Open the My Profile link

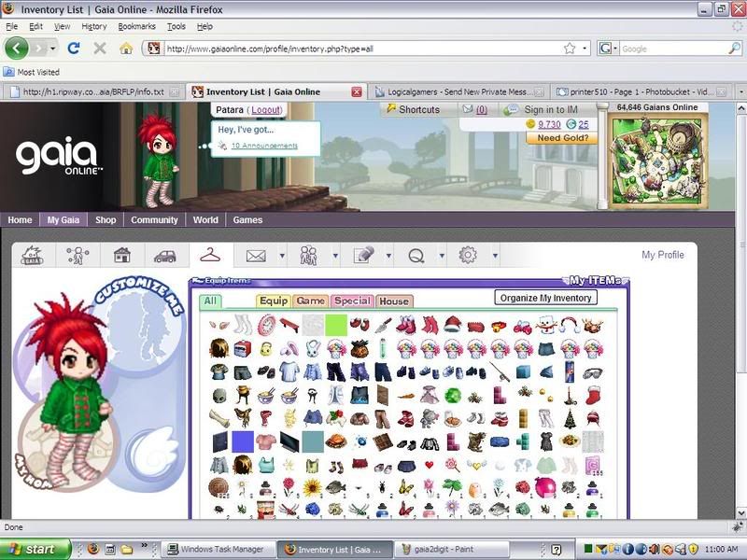(x=663, y=255)
